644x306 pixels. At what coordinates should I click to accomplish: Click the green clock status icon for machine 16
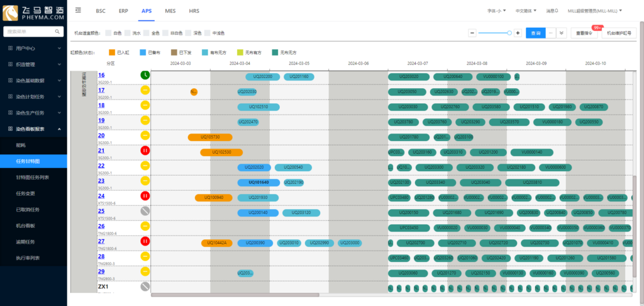tap(145, 75)
